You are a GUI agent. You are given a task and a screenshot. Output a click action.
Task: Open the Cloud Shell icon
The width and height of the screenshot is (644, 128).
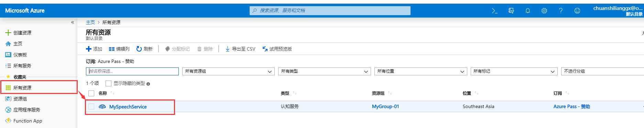coord(494,11)
